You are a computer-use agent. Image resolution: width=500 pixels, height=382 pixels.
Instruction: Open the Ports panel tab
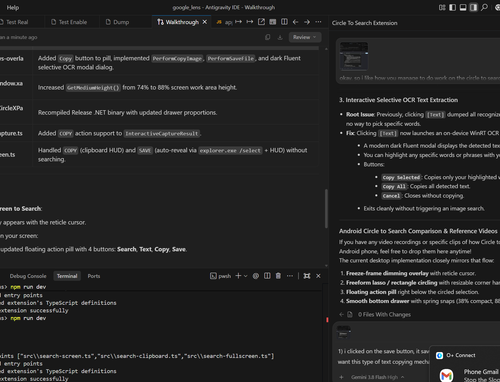(94, 276)
